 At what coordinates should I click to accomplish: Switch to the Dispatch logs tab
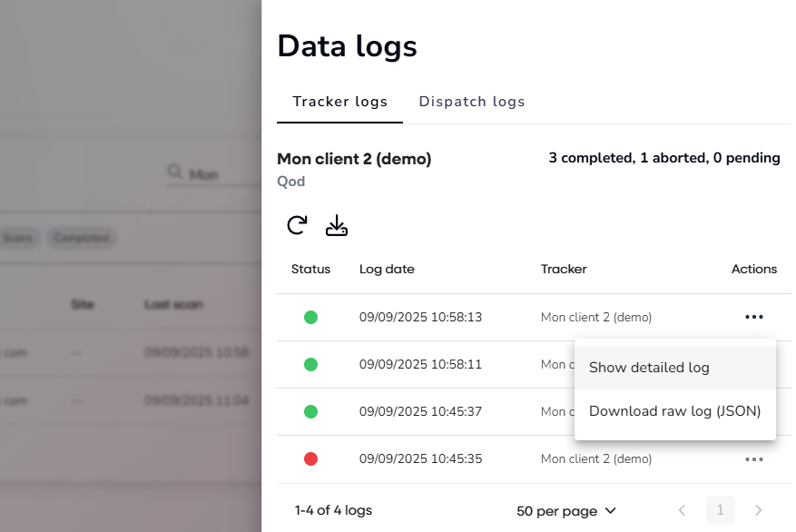[472, 102]
